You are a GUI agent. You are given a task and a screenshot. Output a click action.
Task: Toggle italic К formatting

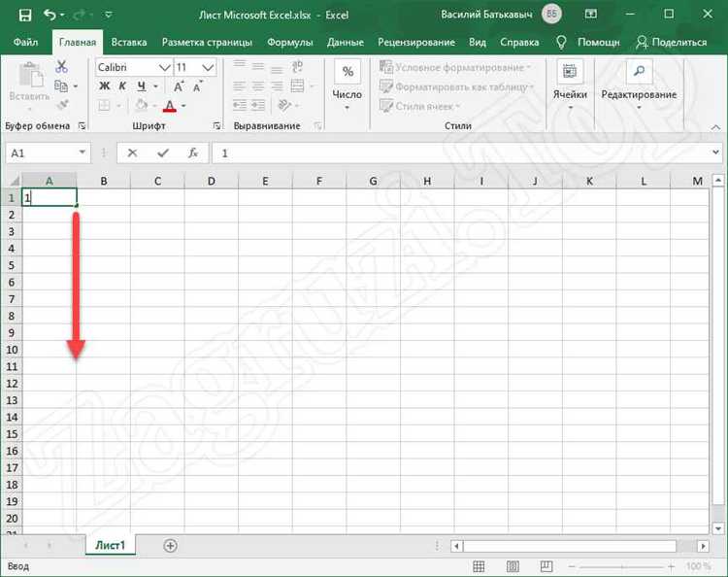[122, 86]
